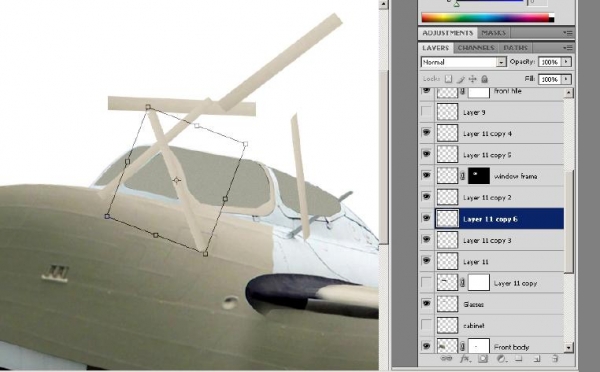Pick black at the ramp's end

[x=551, y=19]
